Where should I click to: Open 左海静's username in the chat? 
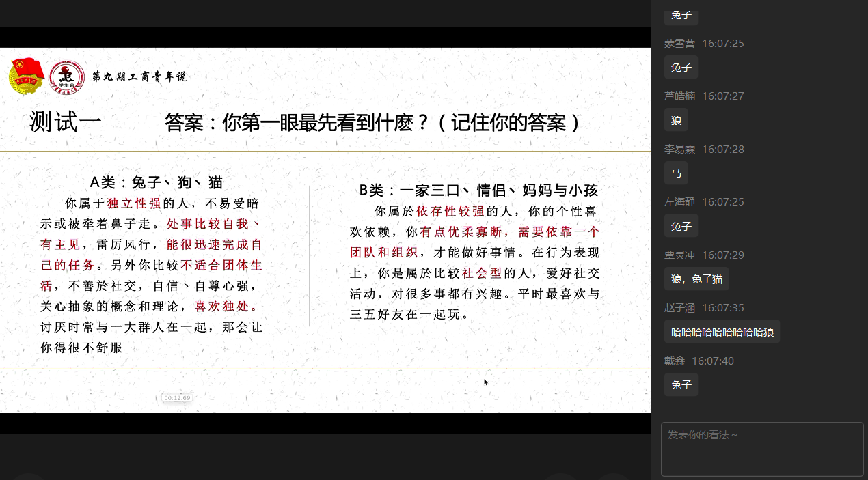click(x=679, y=202)
